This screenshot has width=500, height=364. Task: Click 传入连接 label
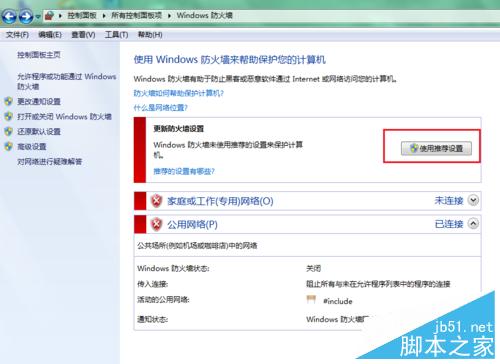(x=153, y=284)
